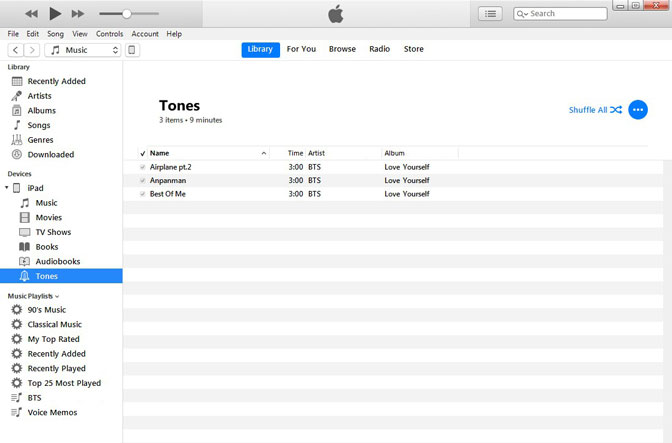Switch to the For You tab
Viewport: 672px width, 443px height.
tap(301, 49)
